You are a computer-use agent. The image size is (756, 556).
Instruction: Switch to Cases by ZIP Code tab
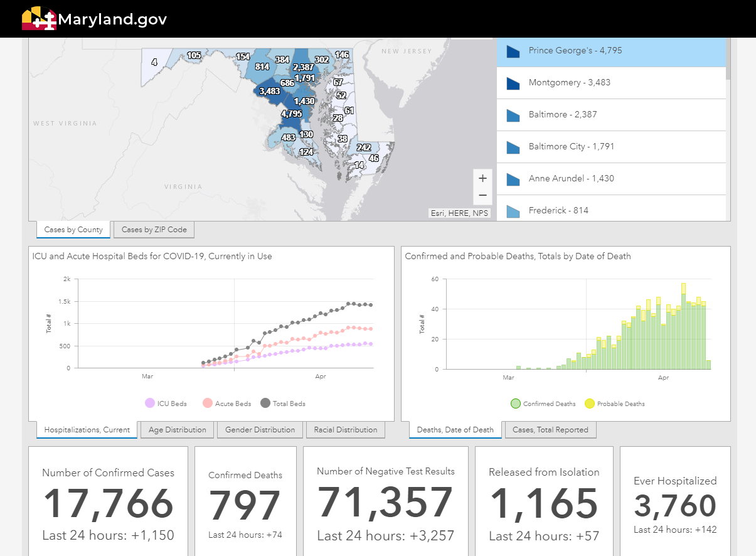pos(154,230)
